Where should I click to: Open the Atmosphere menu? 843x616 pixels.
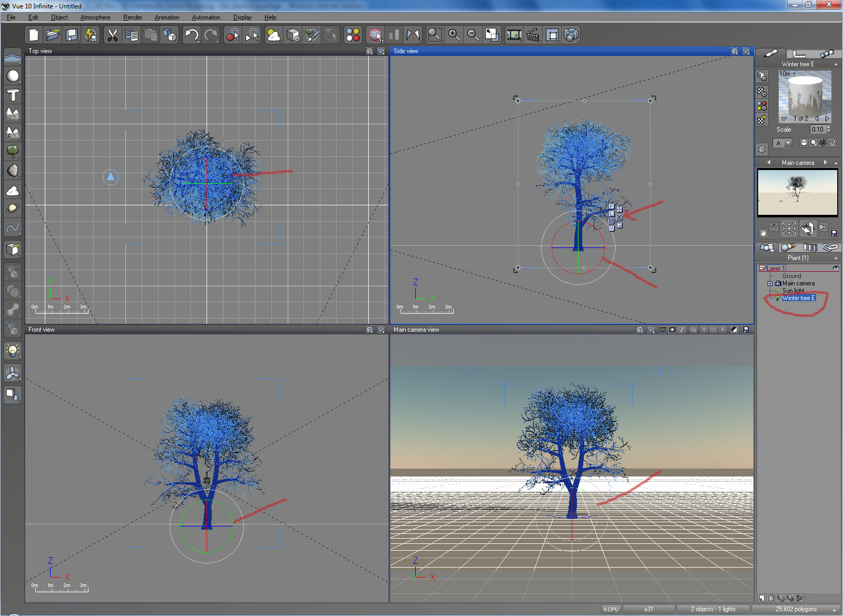point(95,17)
